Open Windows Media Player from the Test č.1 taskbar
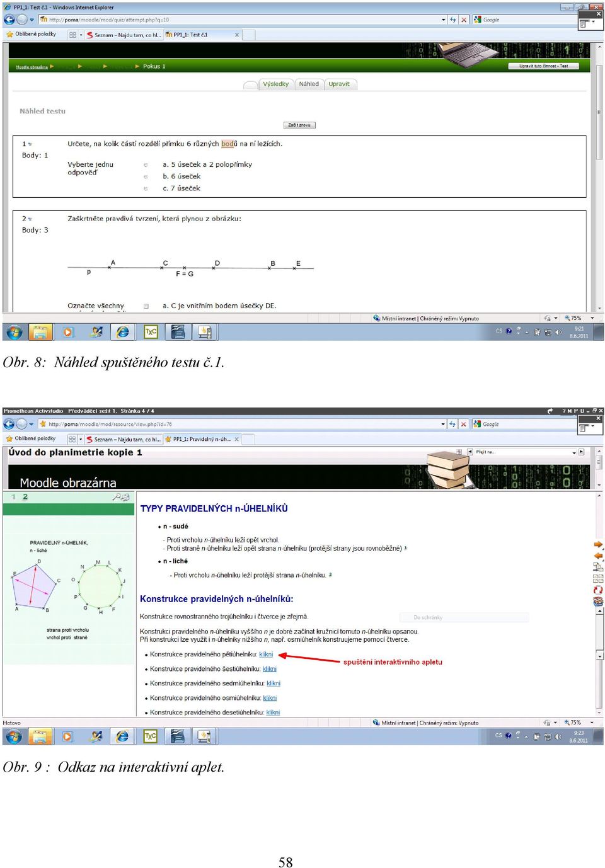This screenshot has height=868, width=605. pos(68,332)
